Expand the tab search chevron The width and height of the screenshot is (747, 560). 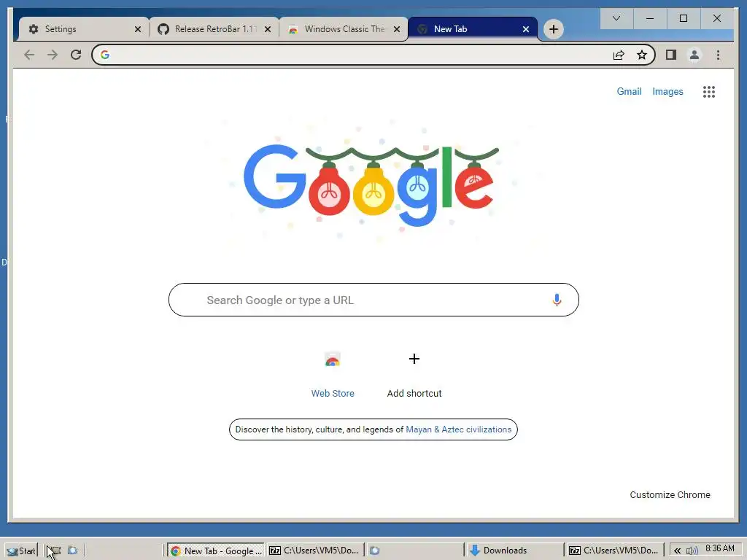[x=616, y=18]
